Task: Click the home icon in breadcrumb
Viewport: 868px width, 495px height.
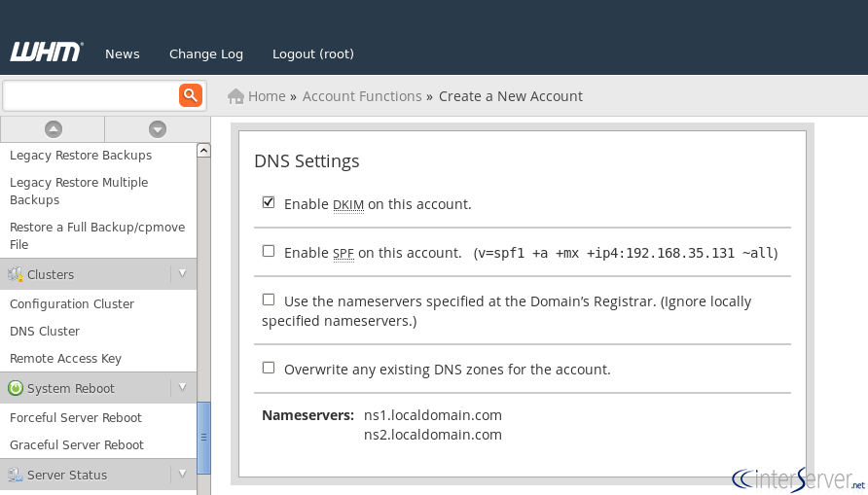Action: click(x=235, y=96)
